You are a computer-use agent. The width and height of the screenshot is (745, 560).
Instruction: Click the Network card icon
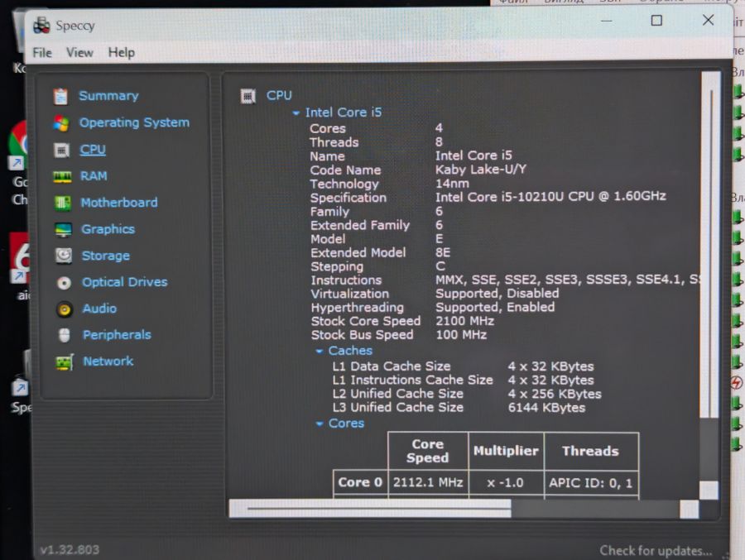65,362
